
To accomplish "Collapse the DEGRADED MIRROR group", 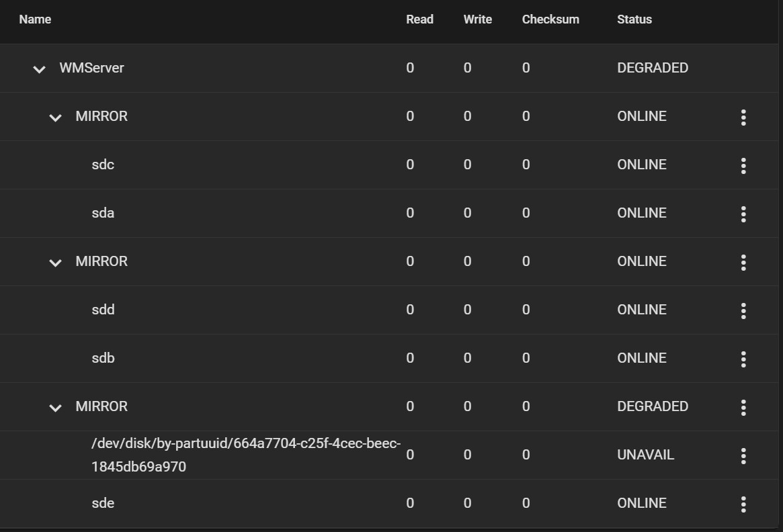I will coord(55,408).
